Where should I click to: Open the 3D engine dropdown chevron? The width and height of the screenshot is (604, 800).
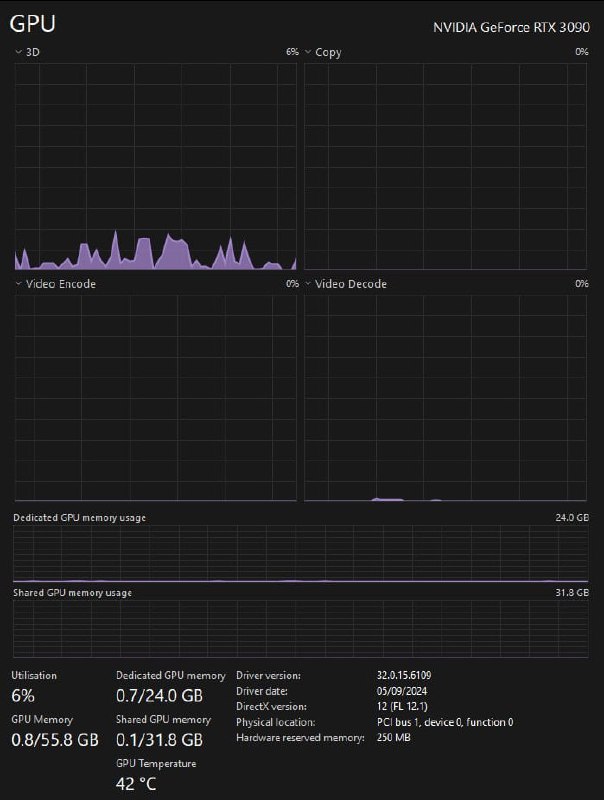(18, 52)
